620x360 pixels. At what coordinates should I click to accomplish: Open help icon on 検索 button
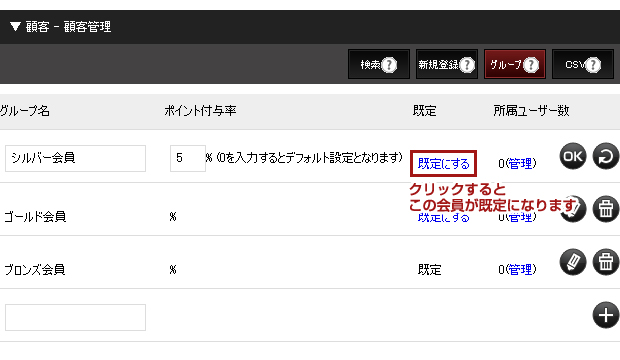point(389,64)
